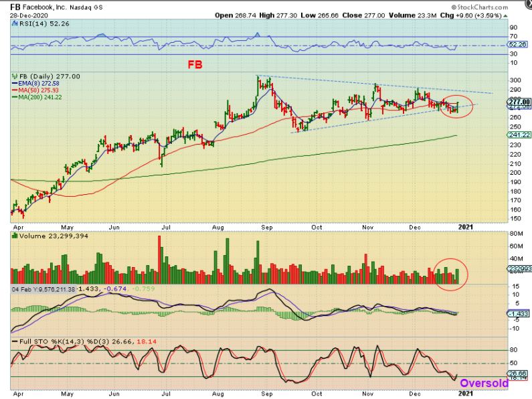Click the MA(50) red line swatch
Screen dimensions: 532x399
[15, 90]
